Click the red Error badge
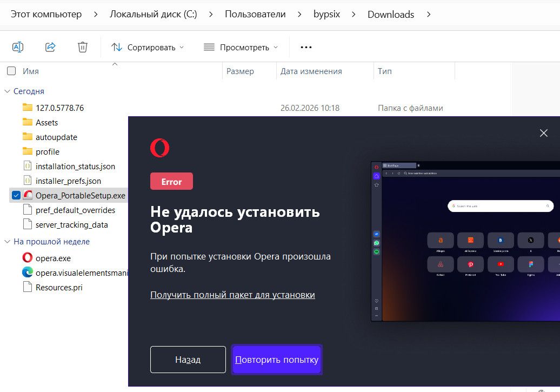 point(171,181)
